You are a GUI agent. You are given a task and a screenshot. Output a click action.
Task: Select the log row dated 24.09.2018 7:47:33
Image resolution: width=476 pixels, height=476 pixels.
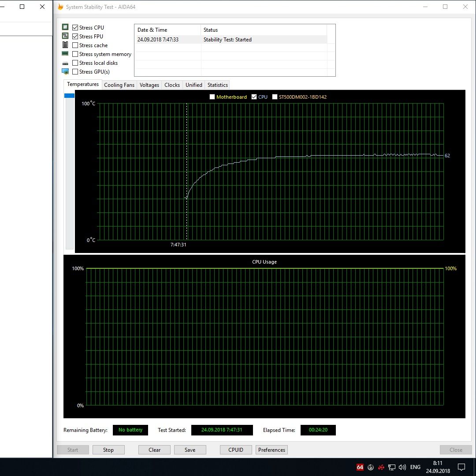(x=231, y=40)
